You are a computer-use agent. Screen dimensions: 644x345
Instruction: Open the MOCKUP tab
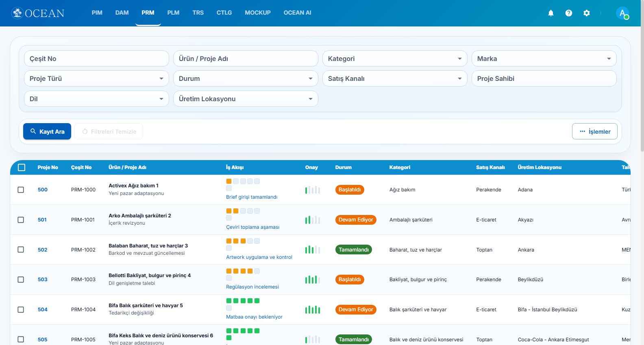[x=258, y=13]
